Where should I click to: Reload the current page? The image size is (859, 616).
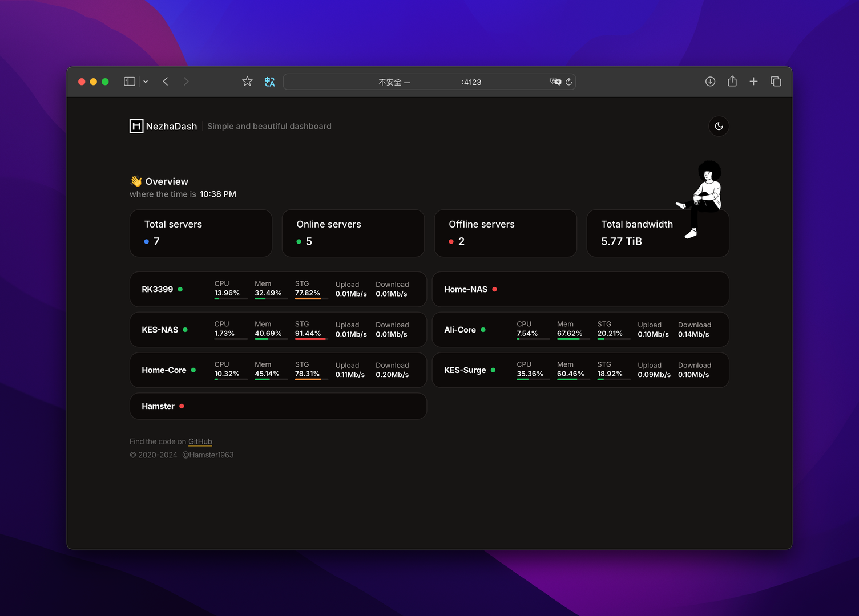tap(568, 82)
